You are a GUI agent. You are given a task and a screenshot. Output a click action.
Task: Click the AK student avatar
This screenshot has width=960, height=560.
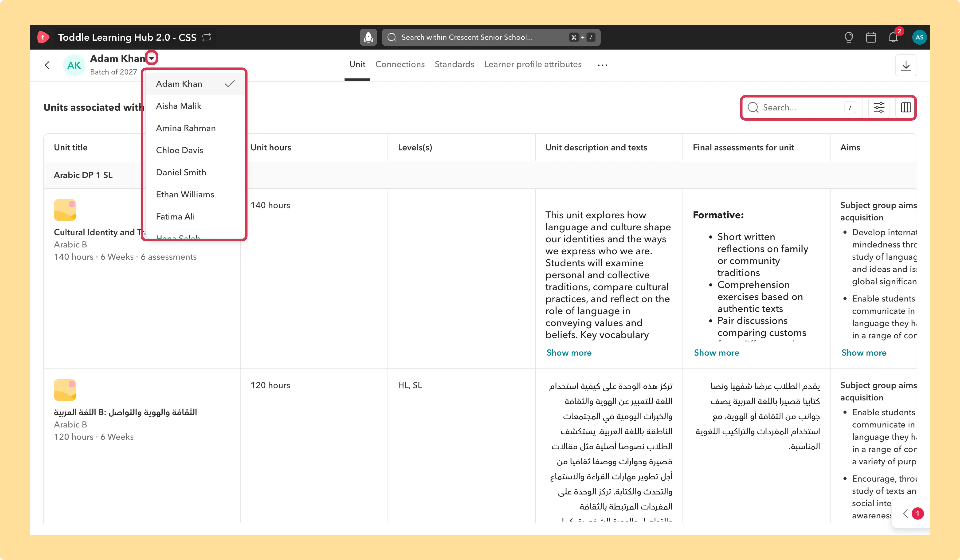pos(74,65)
